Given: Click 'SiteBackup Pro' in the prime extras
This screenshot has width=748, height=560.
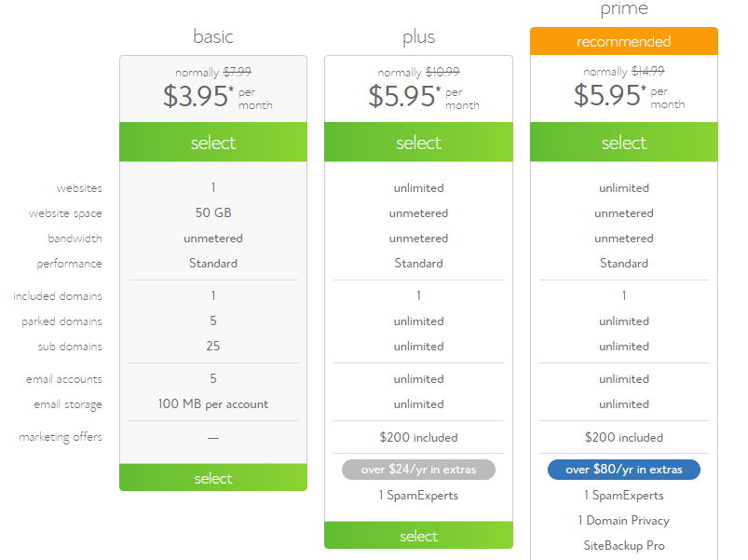Looking at the screenshot, I should (x=624, y=545).
